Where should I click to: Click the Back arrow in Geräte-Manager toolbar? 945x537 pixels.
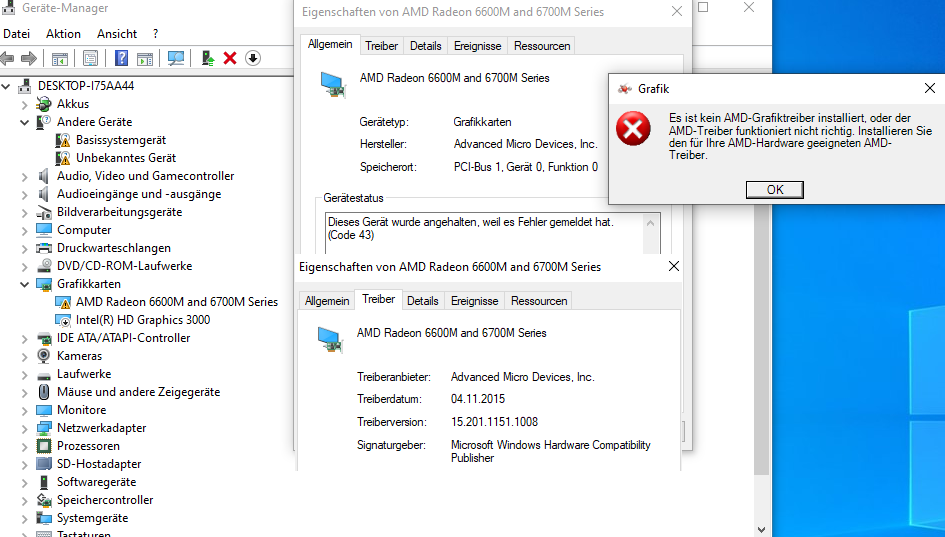(7, 58)
